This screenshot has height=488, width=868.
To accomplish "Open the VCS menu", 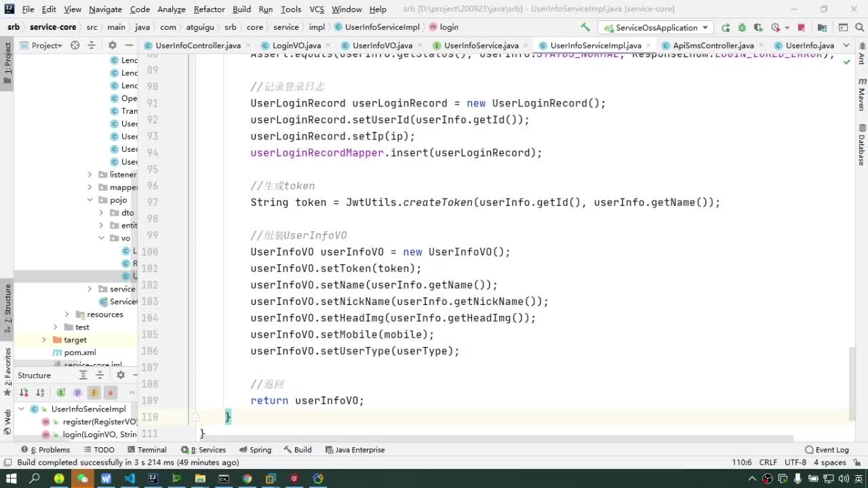I will point(317,9).
